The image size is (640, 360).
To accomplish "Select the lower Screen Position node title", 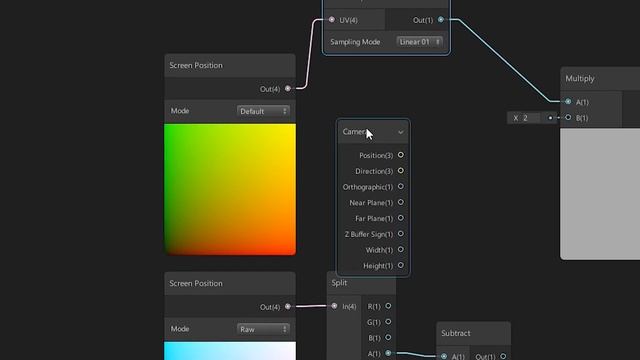I will [x=196, y=283].
